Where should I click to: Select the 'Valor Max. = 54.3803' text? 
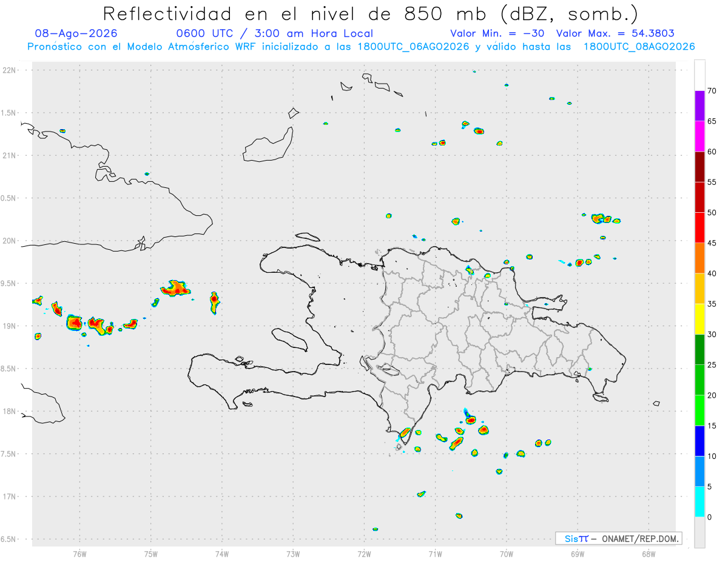(615, 33)
